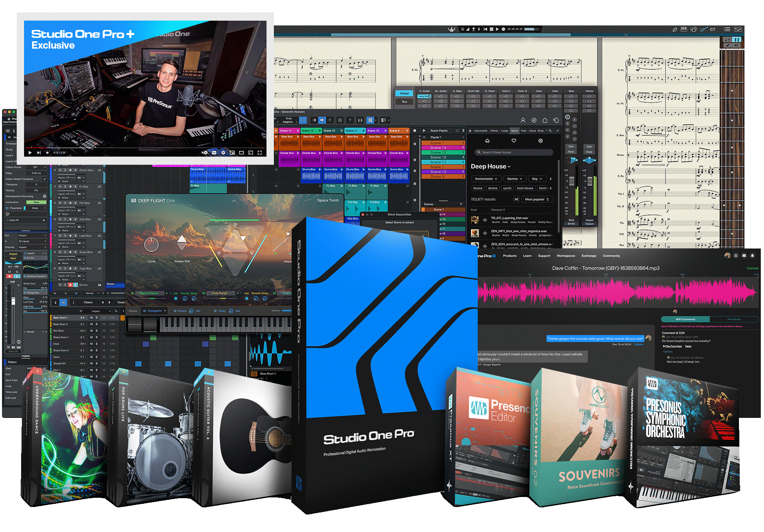Click the piano keyboard icon in score toolbar
Image resolution: width=764 pixels, height=532 pixels.
point(684,29)
